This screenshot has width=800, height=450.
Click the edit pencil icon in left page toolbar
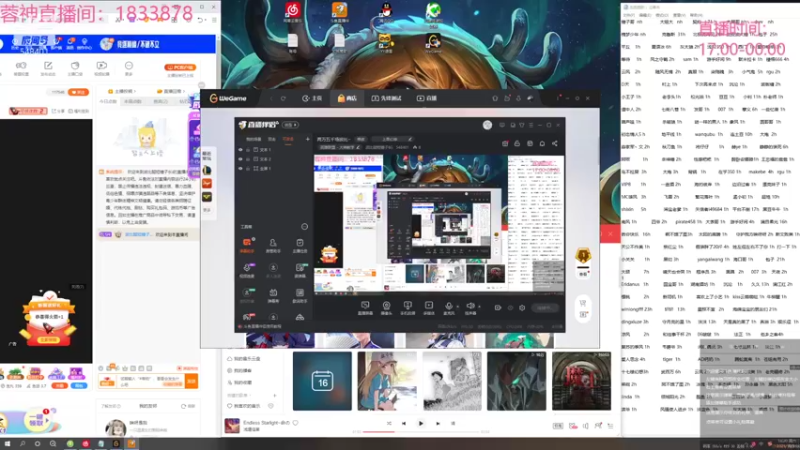[x=48, y=65]
